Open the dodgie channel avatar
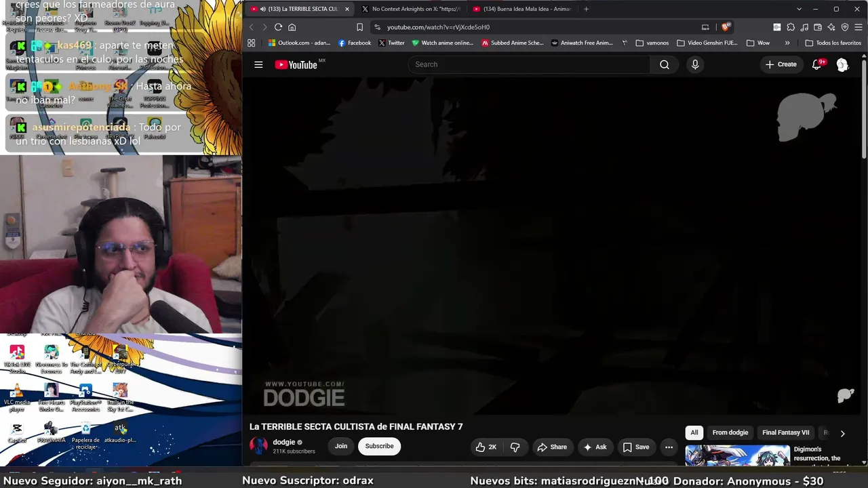 (x=258, y=446)
